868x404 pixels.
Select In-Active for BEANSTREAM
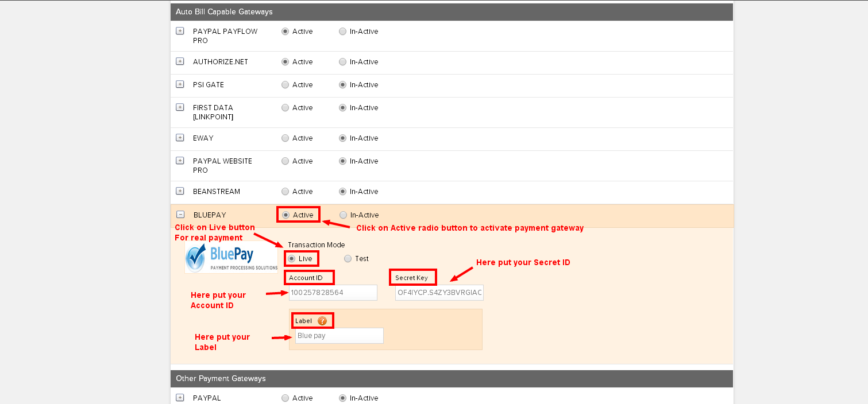[x=343, y=192]
